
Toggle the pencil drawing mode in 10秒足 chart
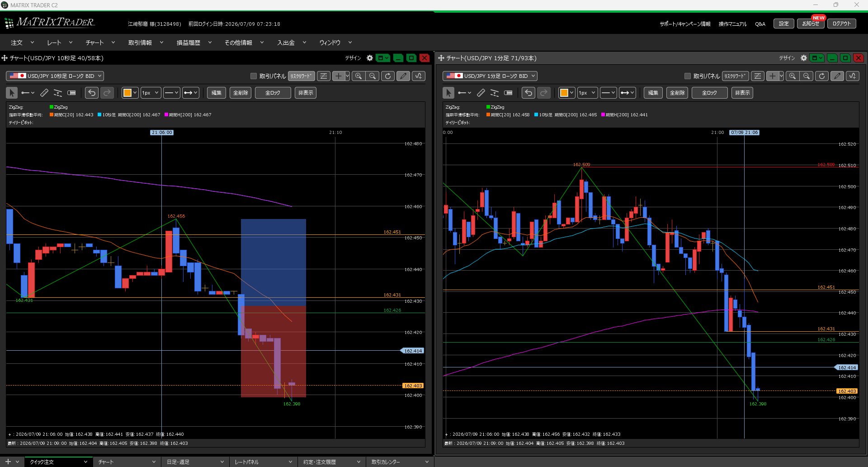tap(403, 76)
